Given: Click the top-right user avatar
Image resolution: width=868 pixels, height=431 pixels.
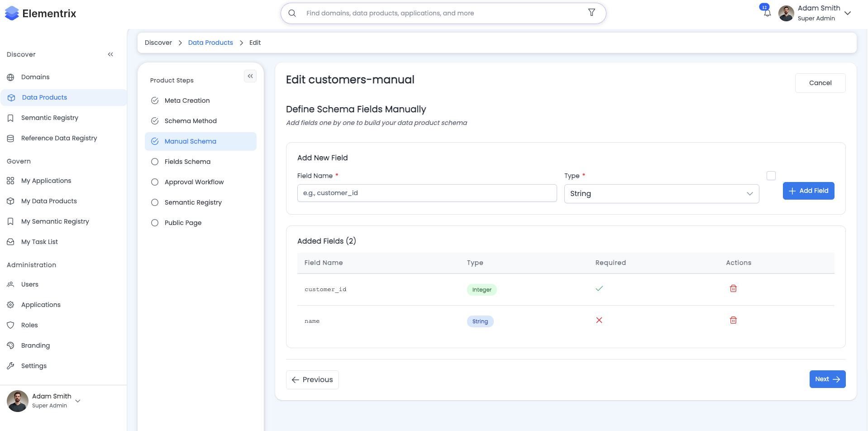Looking at the screenshot, I should [x=786, y=13].
